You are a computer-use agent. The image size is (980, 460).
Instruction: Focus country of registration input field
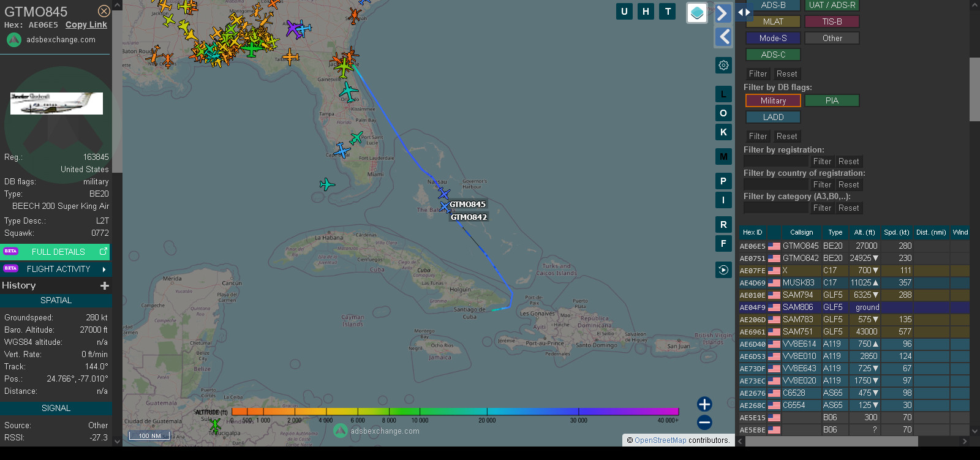(776, 184)
